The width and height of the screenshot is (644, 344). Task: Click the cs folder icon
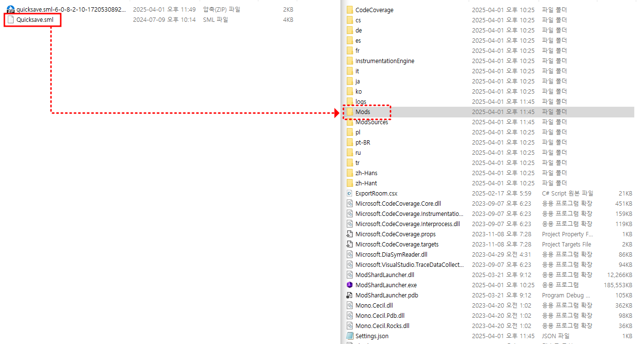click(350, 20)
